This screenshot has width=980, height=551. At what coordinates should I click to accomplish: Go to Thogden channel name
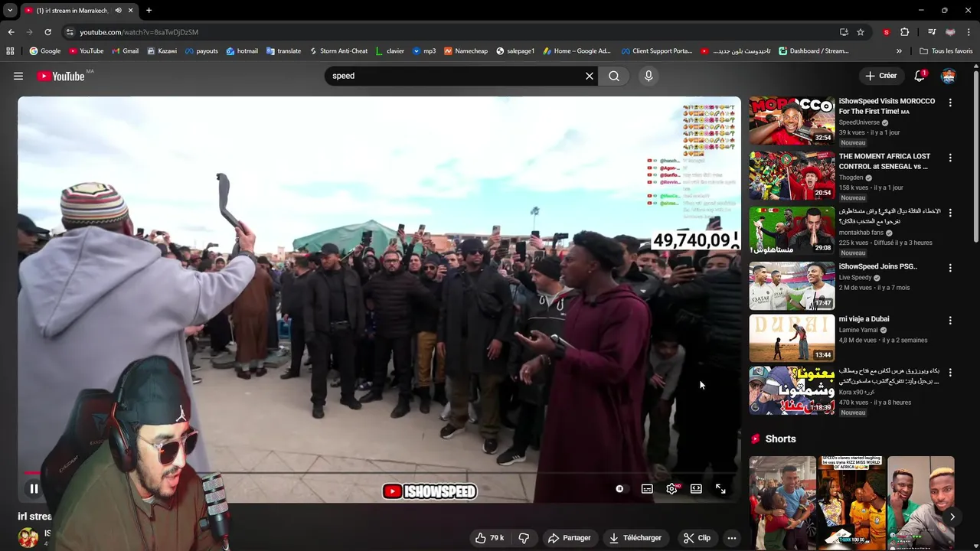coord(851,178)
